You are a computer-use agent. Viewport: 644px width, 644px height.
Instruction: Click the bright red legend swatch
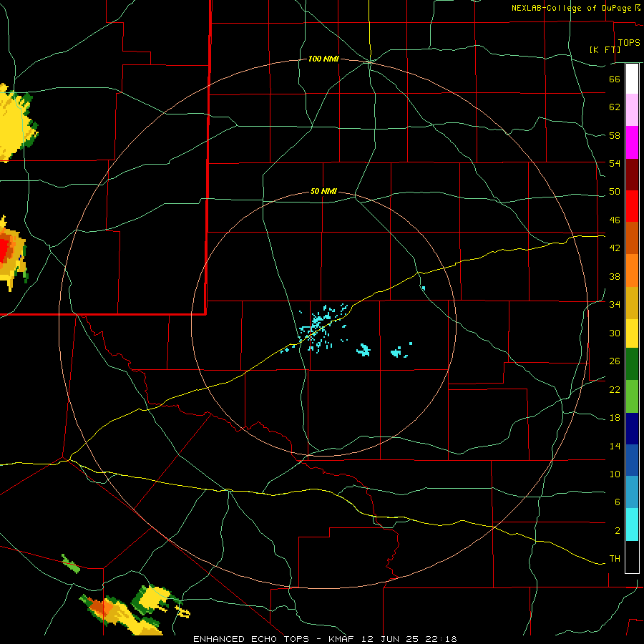pyautogui.click(x=632, y=206)
